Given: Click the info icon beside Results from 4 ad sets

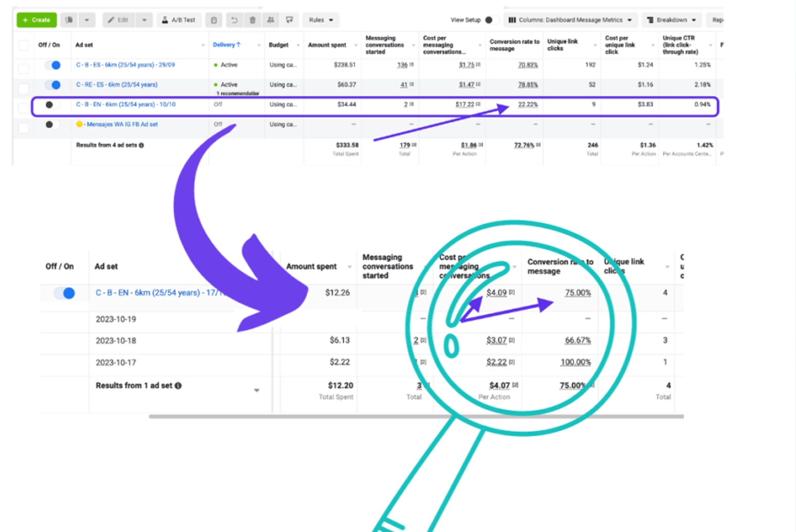Looking at the screenshot, I should click(141, 145).
